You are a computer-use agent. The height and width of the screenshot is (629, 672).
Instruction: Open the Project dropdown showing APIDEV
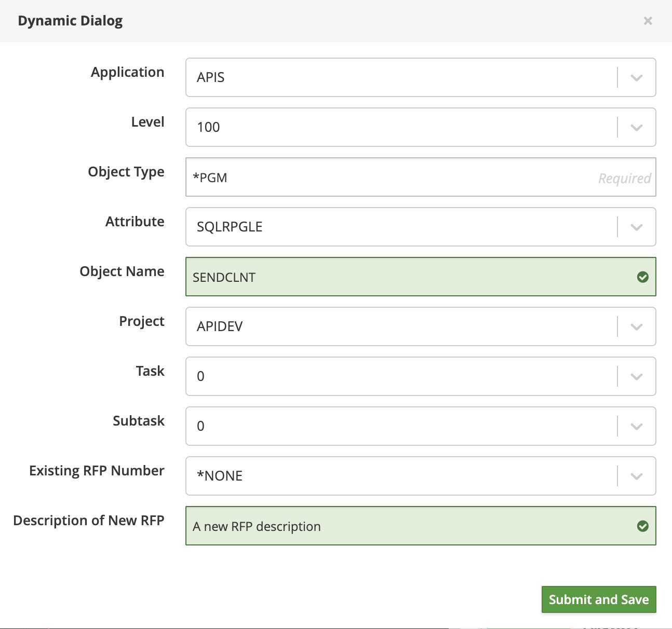coord(421,326)
